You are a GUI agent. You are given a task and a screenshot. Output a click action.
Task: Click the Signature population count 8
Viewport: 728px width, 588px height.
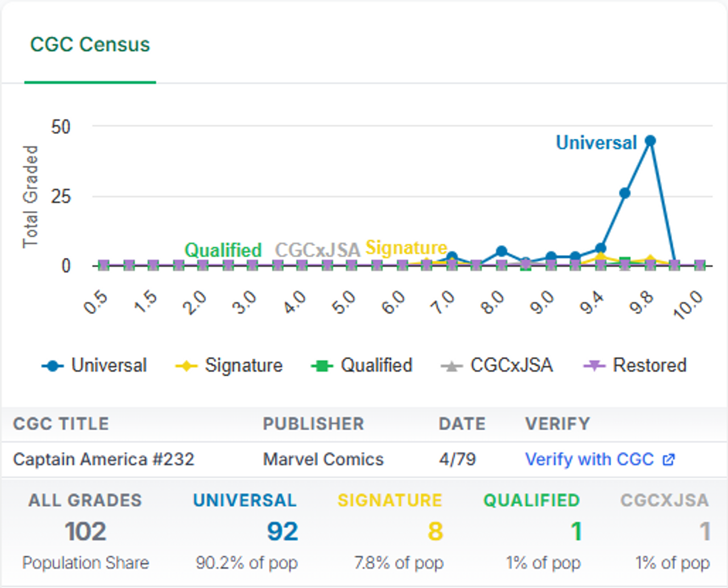pos(435,532)
